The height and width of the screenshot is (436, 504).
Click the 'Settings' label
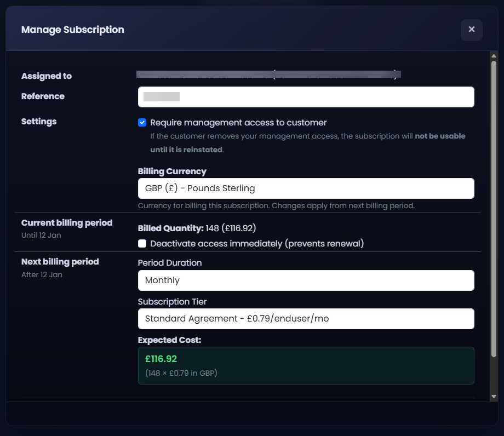pos(39,122)
